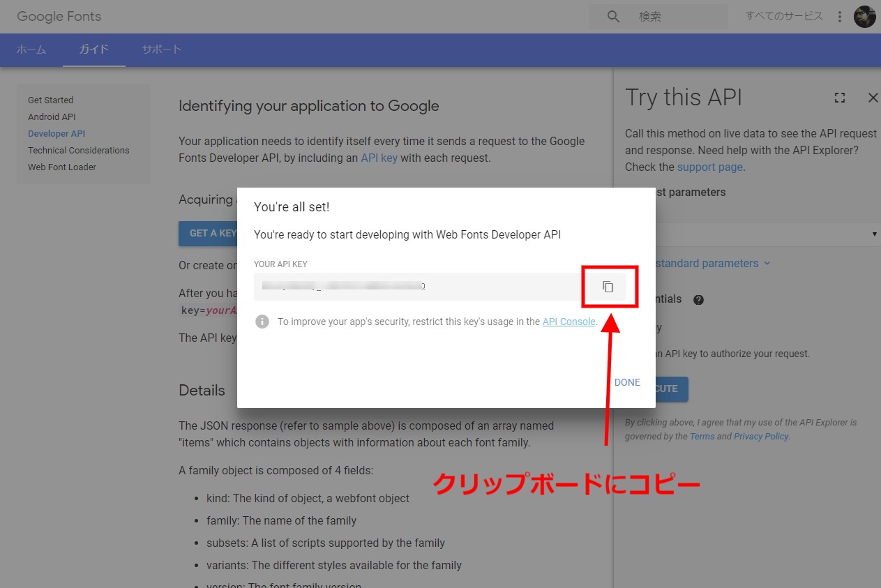Close the Try this API panel

tap(873, 98)
